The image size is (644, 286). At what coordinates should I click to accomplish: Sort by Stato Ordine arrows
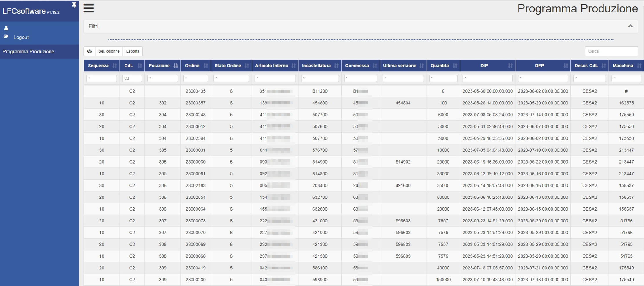(x=247, y=66)
